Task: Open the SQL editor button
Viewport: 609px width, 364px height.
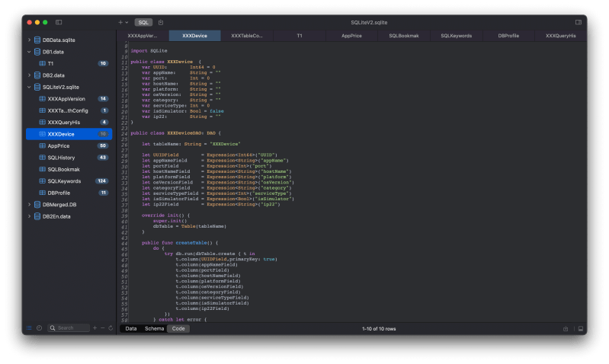Action: [143, 22]
